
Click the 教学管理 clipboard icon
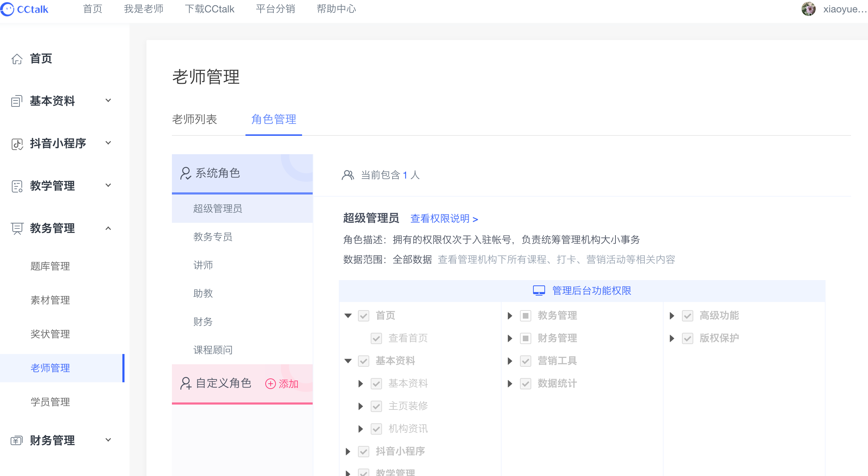point(17,186)
